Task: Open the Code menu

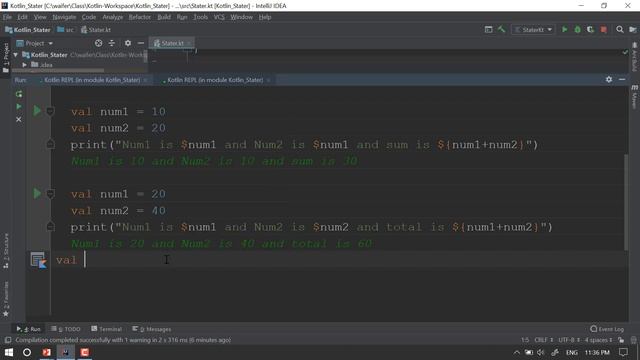Action: click(x=89, y=17)
